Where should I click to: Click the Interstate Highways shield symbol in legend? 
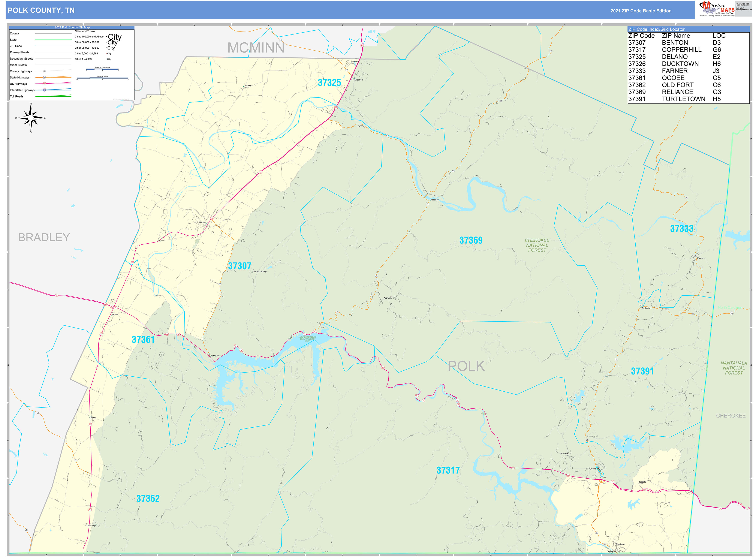coord(44,90)
